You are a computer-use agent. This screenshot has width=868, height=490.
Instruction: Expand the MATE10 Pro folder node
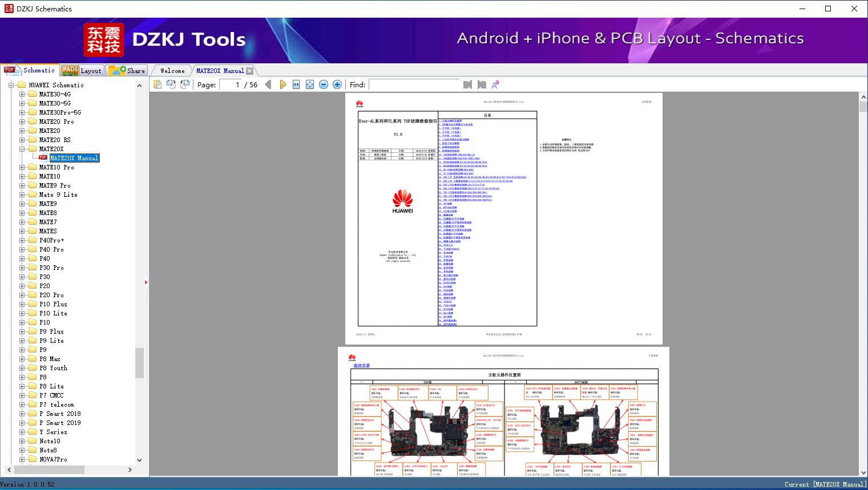tap(22, 167)
